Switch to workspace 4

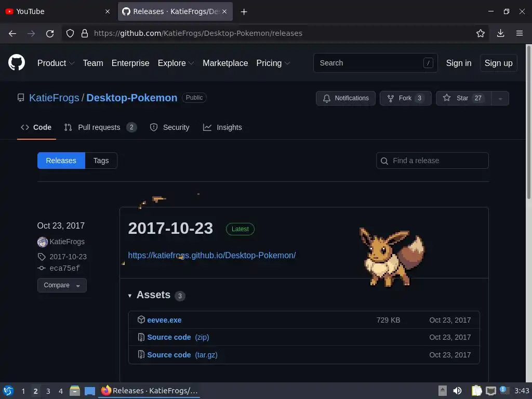click(61, 391)
